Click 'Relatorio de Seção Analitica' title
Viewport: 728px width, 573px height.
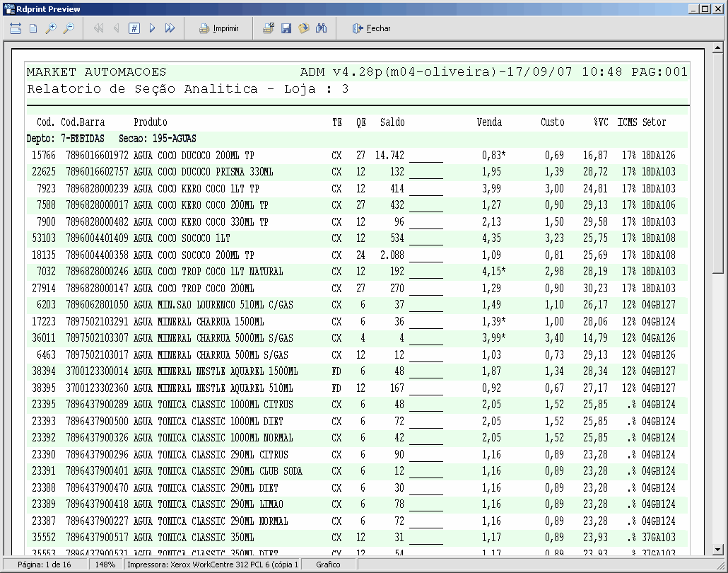coord(142,88)
